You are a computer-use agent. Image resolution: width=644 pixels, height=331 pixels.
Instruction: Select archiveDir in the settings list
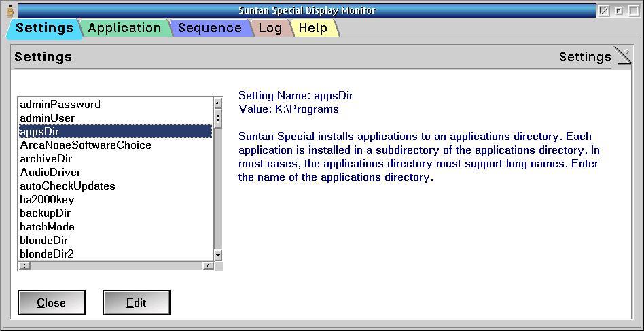click(115, 158)
